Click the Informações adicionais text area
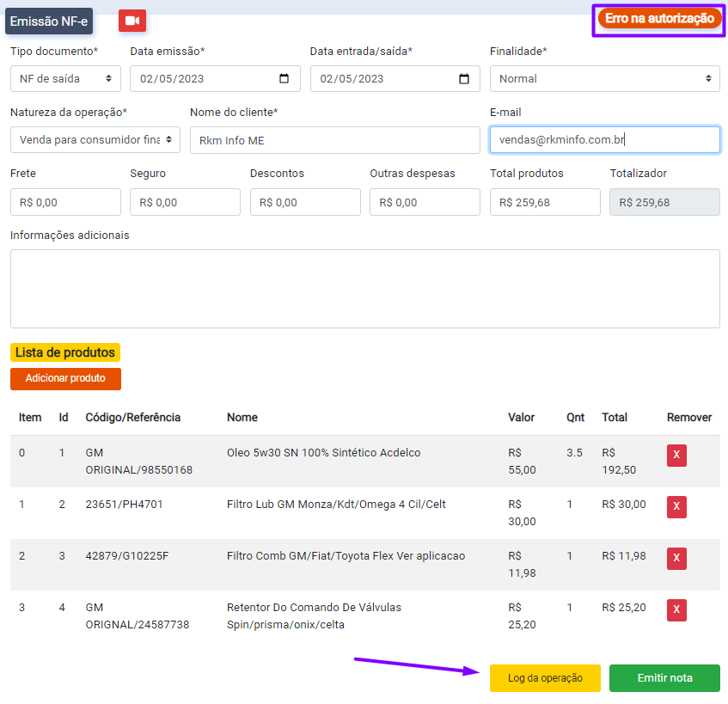Image resolution: width=728 pixels, height=704 pixels. pos(364,289)
